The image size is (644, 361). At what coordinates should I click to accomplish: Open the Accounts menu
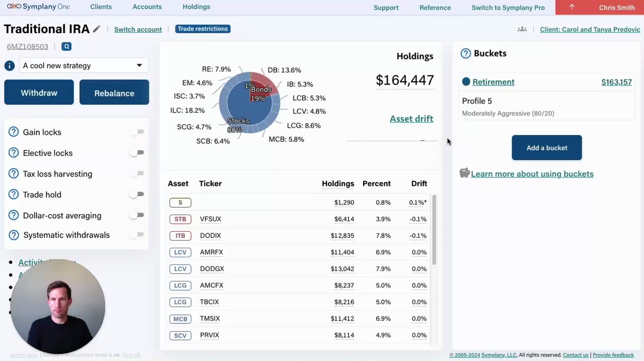(147, 7)
